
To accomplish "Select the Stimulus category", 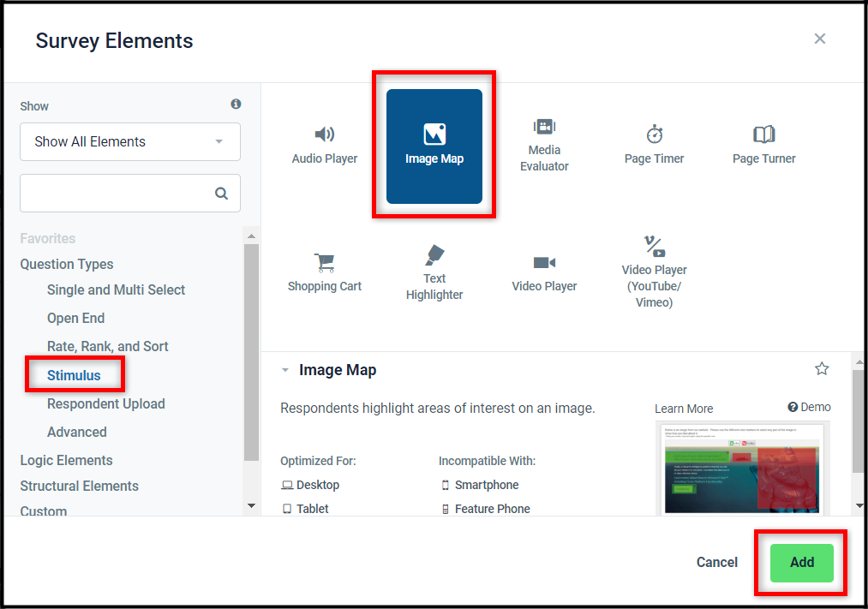I will pos(74,375).
